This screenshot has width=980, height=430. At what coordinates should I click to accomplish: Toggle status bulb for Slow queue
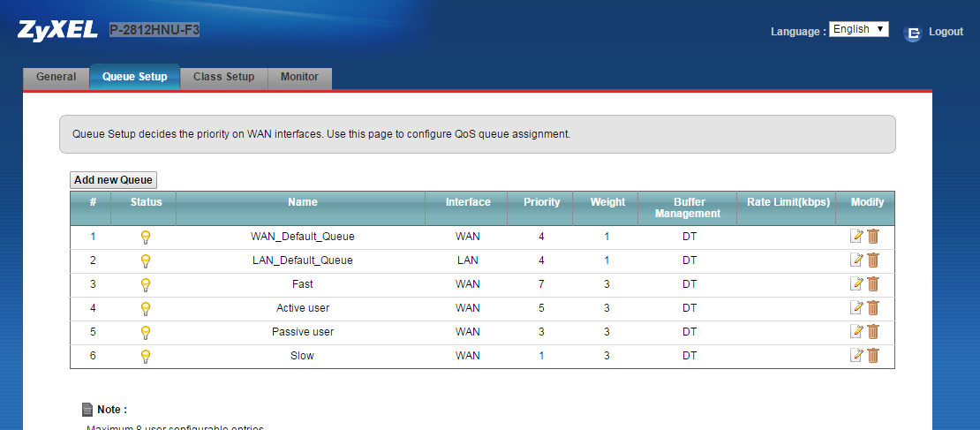click(x=146, y=356)
